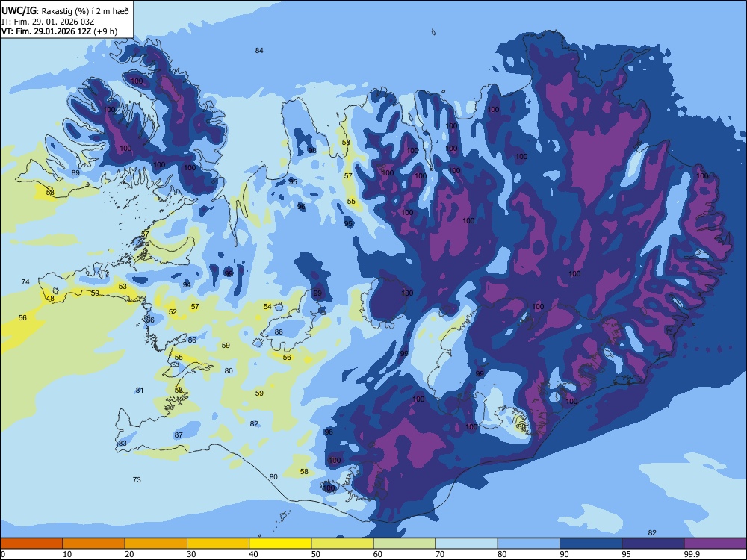The image size is (747, 560).
Task: Click the legend tick label '10'
Action: tap(67, 554)
